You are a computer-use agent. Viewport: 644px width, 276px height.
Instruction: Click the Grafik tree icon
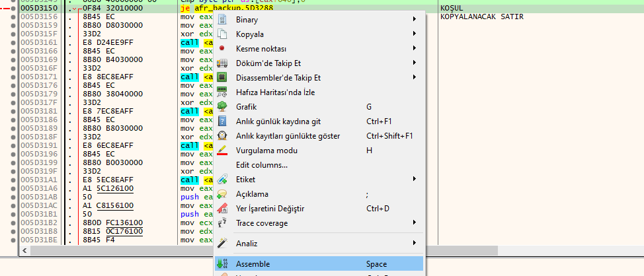221,106
